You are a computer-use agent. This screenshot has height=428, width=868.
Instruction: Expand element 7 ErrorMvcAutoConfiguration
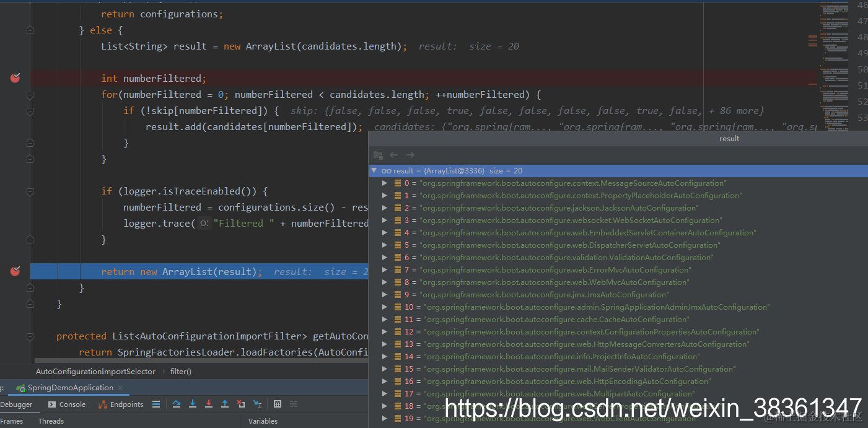(385, 269)
